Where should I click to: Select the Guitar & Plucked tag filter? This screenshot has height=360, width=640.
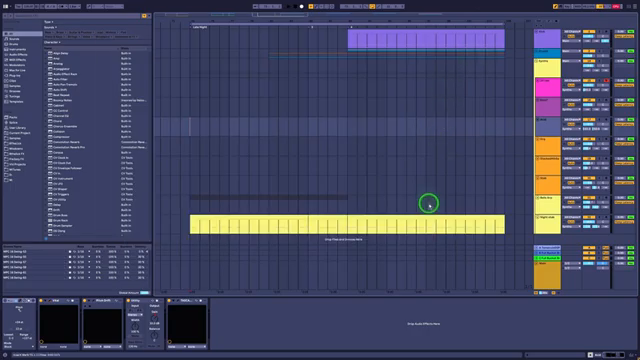pos(80,32)
